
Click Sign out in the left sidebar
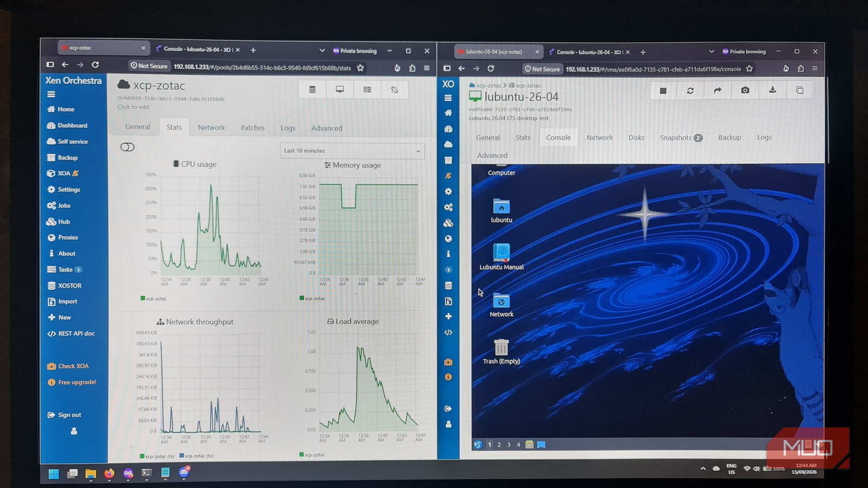(64, 415)
